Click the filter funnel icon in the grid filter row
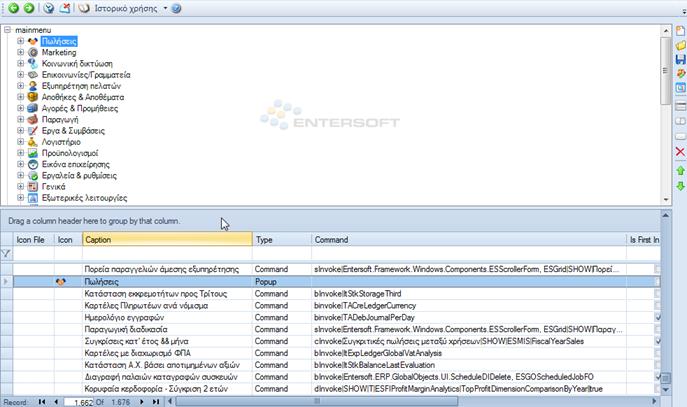The image size is (687, 407). [6, 253]
